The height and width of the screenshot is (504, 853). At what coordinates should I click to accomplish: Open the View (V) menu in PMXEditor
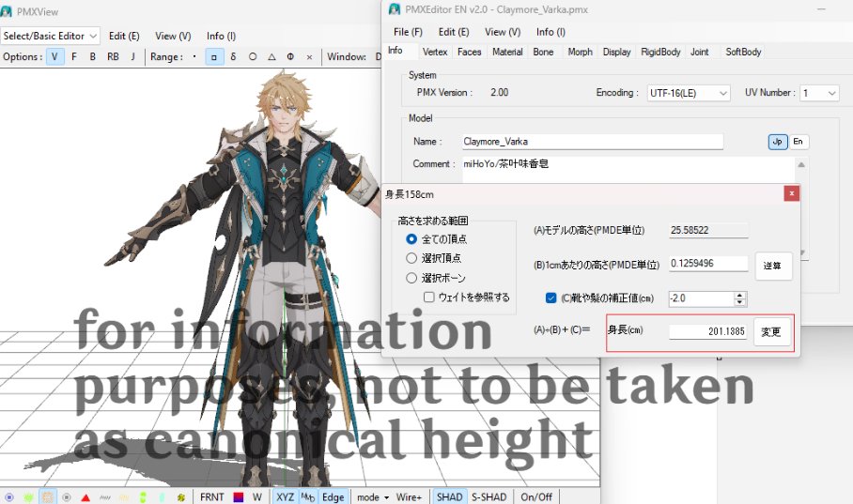[503, 32]
